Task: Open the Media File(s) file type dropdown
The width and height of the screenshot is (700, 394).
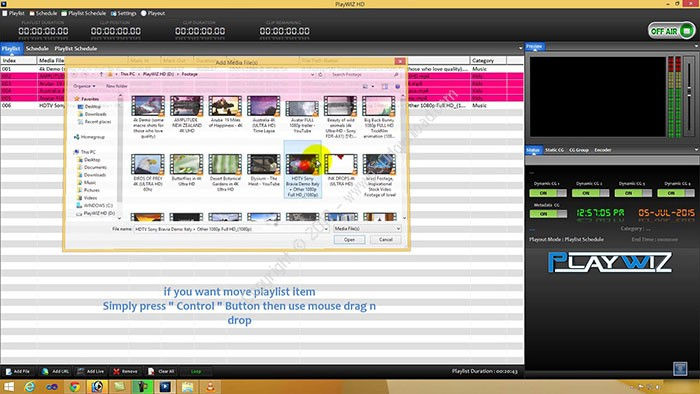Action: [367, 228]
